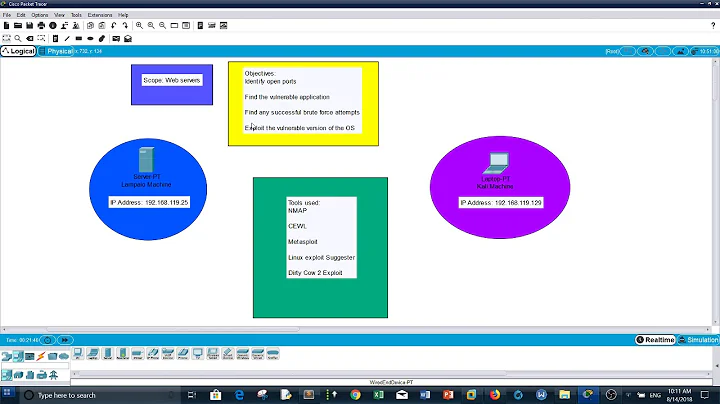
Task: Click the New file icon
Action: point(6,26)
